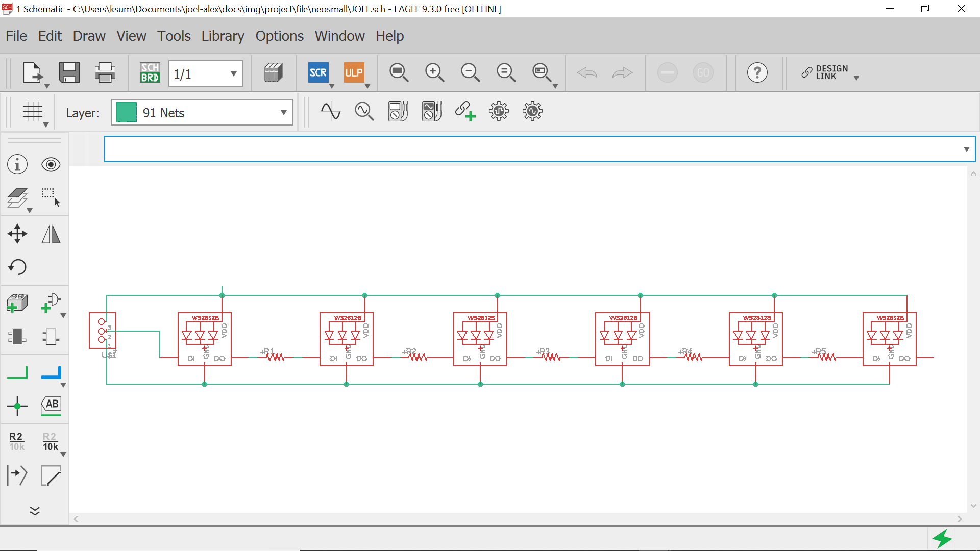Select the Junction tool

coord(17,406)
